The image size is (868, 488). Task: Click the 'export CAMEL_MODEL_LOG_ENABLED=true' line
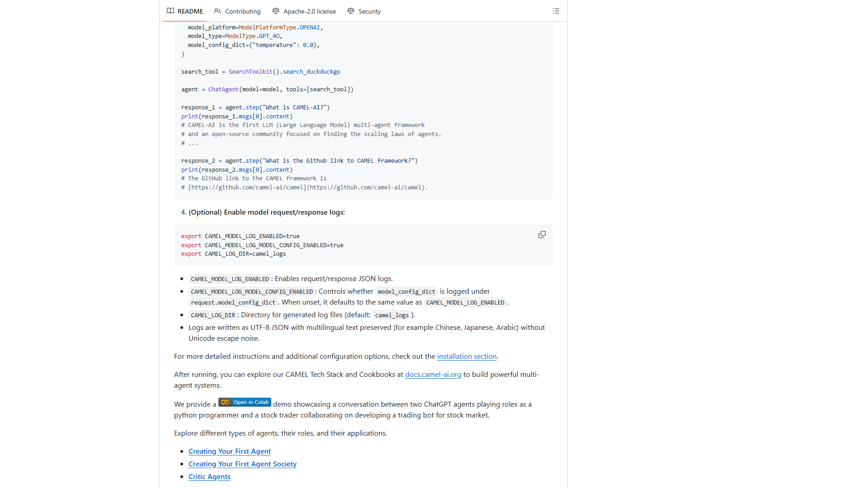(x=241, y=236)
